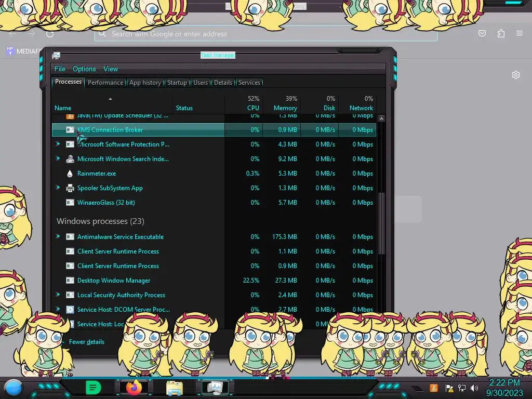
Task: Click the Microsoft Software Protection process icon
Action: click(70, 144)
